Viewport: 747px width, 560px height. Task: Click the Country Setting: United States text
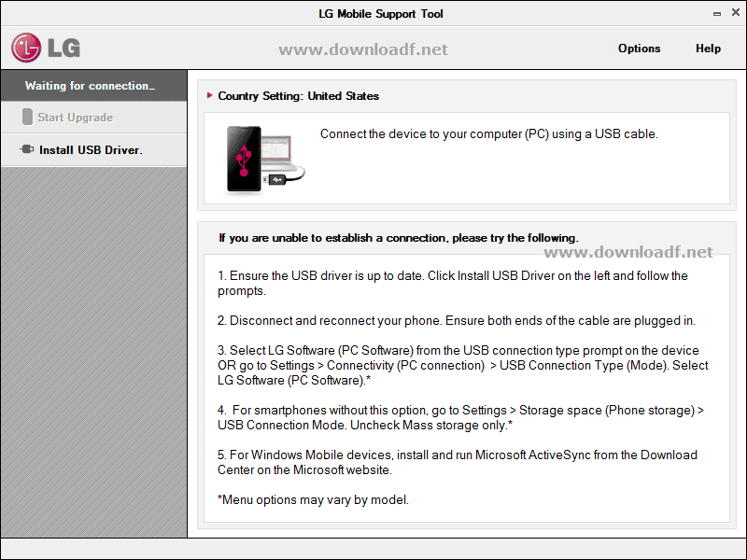click(298, 96)
